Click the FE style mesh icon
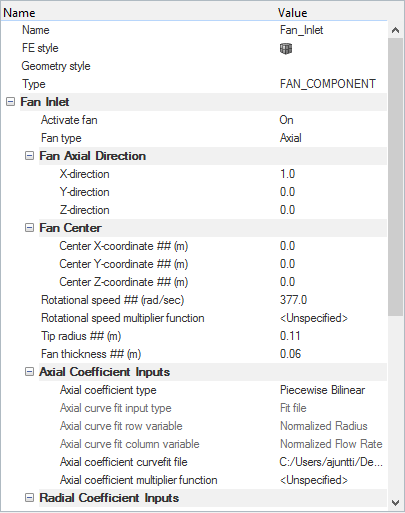The image size is (405, 513). [286, 49]
